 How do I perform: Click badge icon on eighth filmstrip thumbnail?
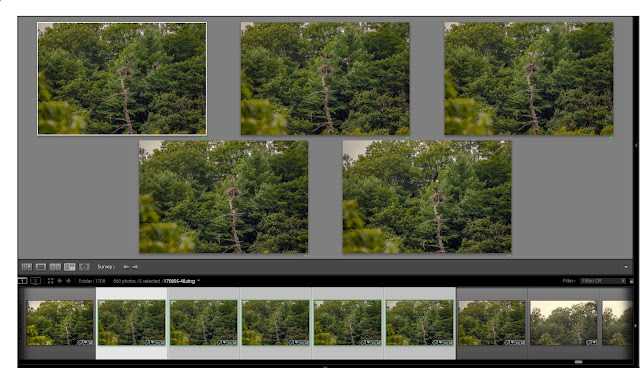(591, 342)
